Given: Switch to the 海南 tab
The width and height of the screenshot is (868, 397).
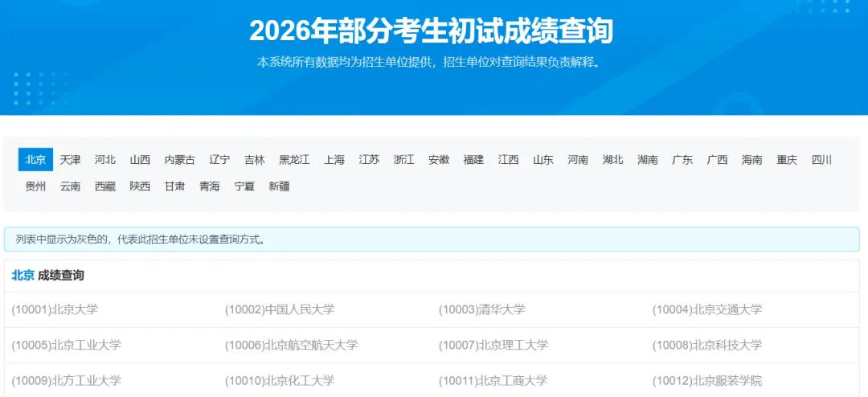Looking at the screenshot, I should point(752,160).
